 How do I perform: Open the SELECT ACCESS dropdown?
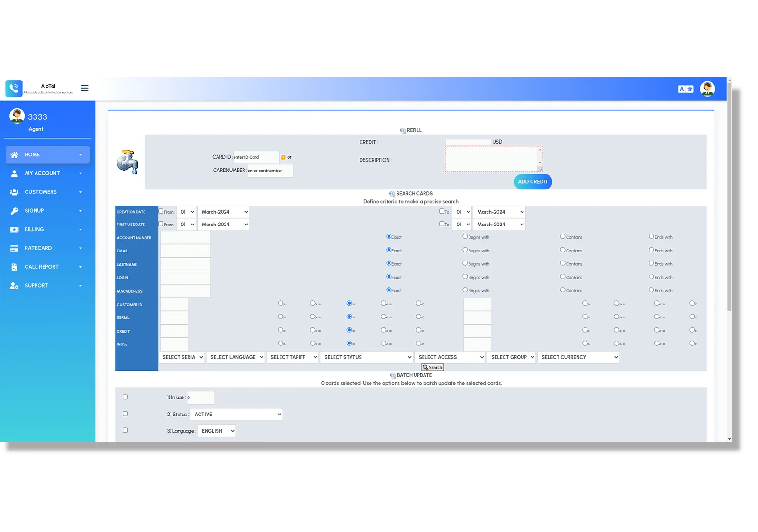click(x=450, y=358)
